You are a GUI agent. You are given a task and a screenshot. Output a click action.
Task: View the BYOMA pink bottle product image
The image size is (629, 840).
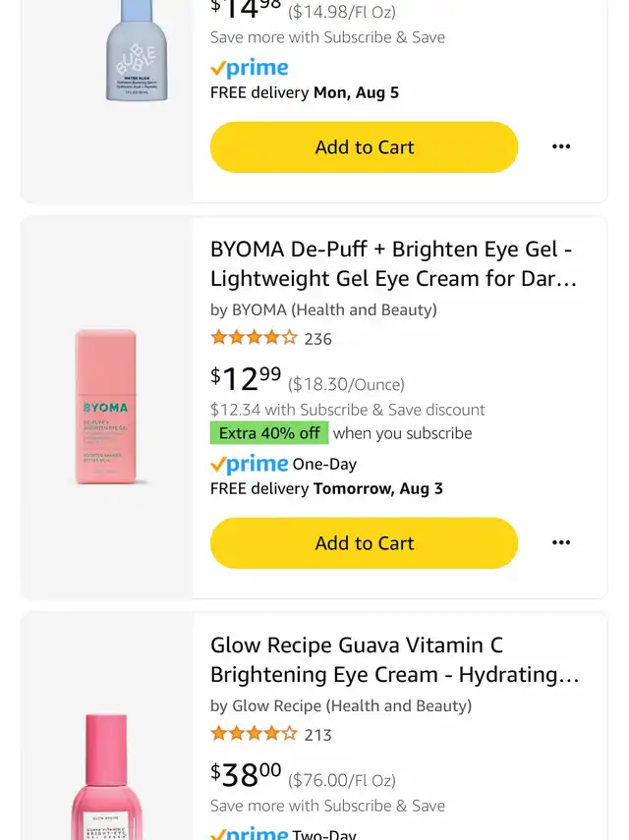(x=106, y=407)
